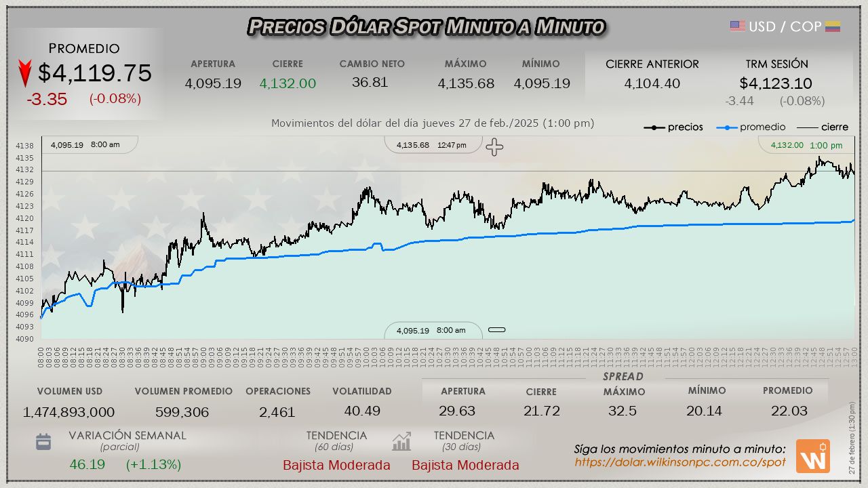Toggle the cierre line in the legend
This screenshot has height=488, width=868.
tap(822, 127)
